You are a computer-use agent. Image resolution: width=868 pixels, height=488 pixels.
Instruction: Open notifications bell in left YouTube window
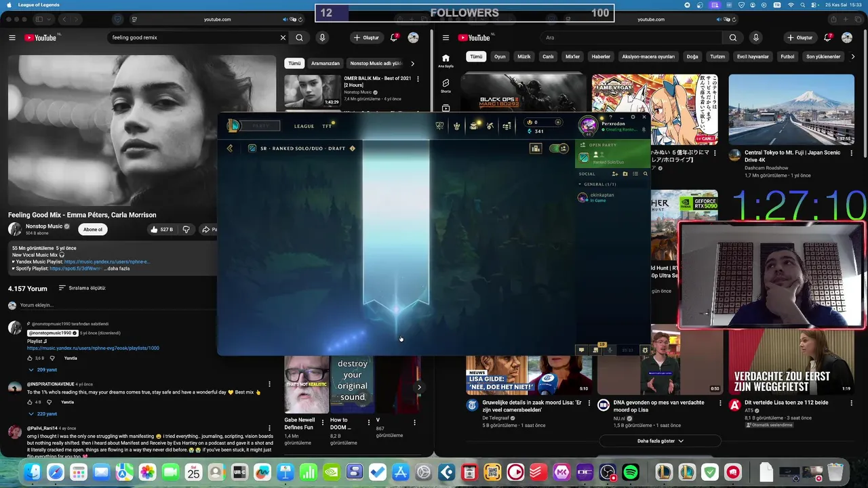coord(394,38)
